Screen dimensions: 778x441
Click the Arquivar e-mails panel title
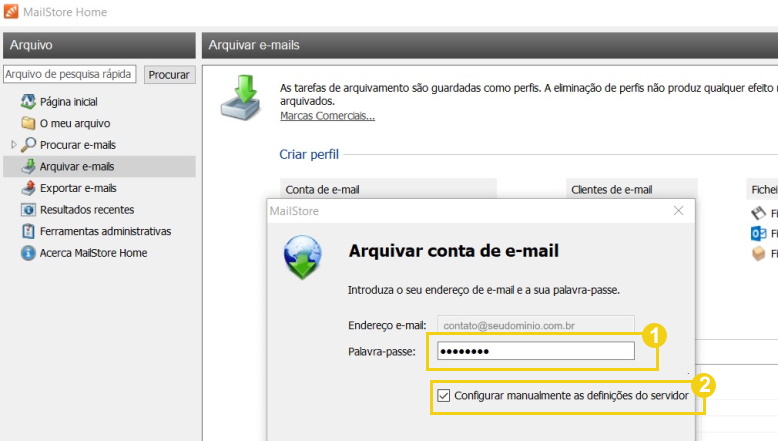(x=254, y=45)
